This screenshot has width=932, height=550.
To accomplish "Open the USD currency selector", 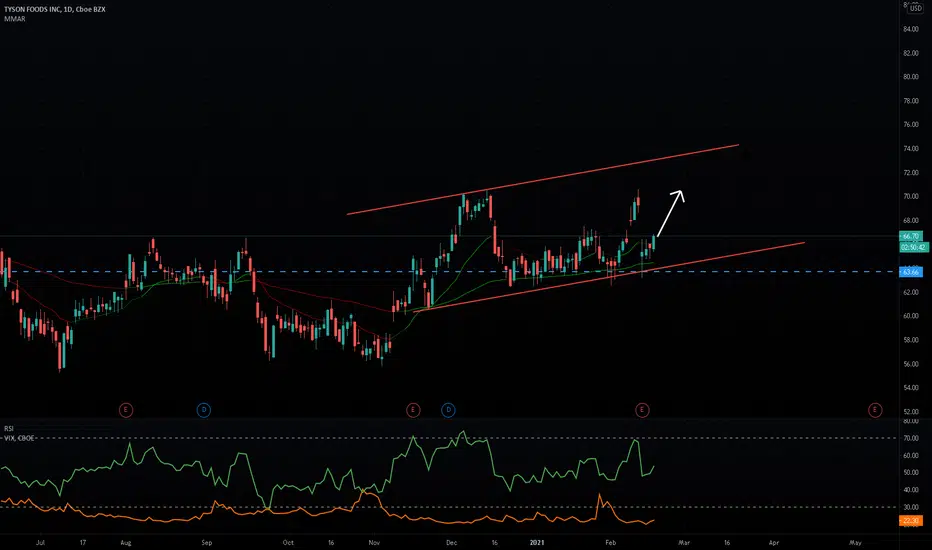I will [x=915, y=8].
